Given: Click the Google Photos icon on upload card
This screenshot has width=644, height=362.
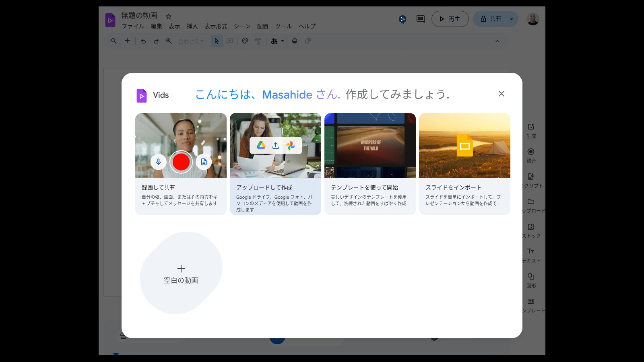Looking at the screenshot, I should tap(290, 145).
